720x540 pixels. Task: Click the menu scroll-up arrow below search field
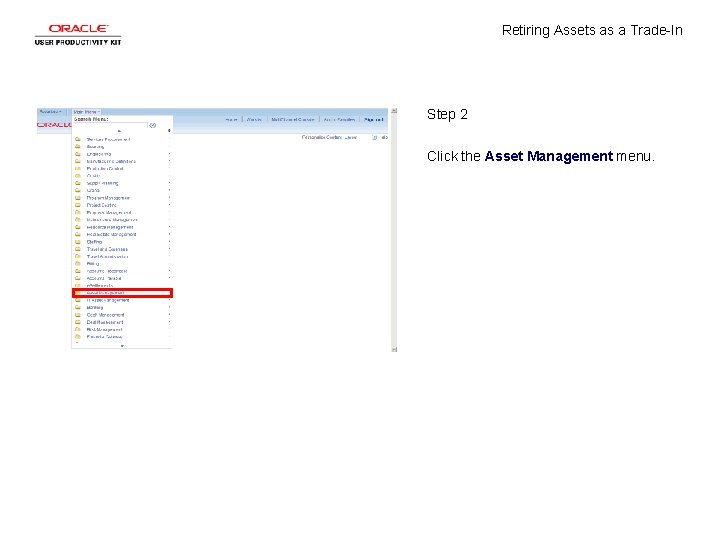[119, 131]
